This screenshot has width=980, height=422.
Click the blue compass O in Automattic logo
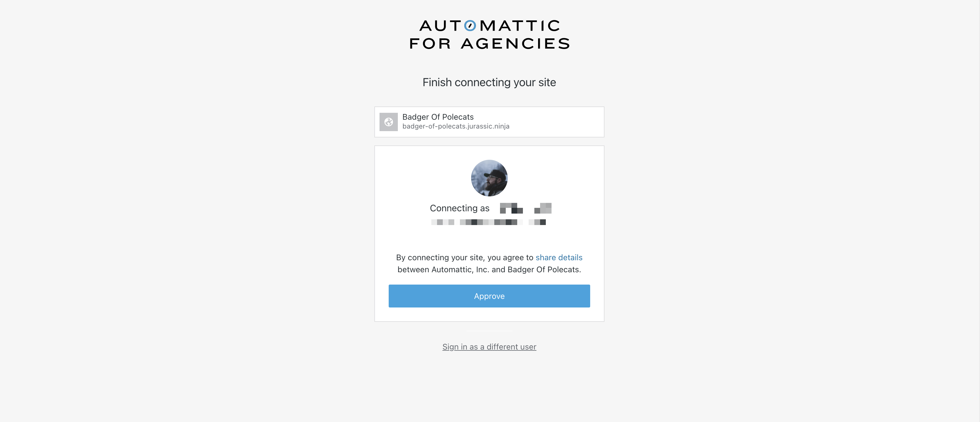tap(470, 25)
